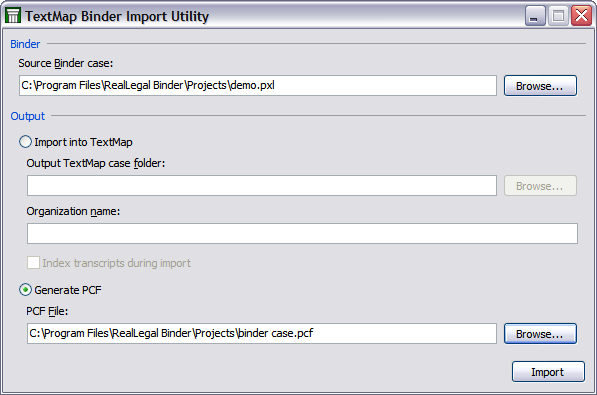The height and width of the screenshot is (395, 597).
Task: Click the Import button
Action: coord(548,371)
